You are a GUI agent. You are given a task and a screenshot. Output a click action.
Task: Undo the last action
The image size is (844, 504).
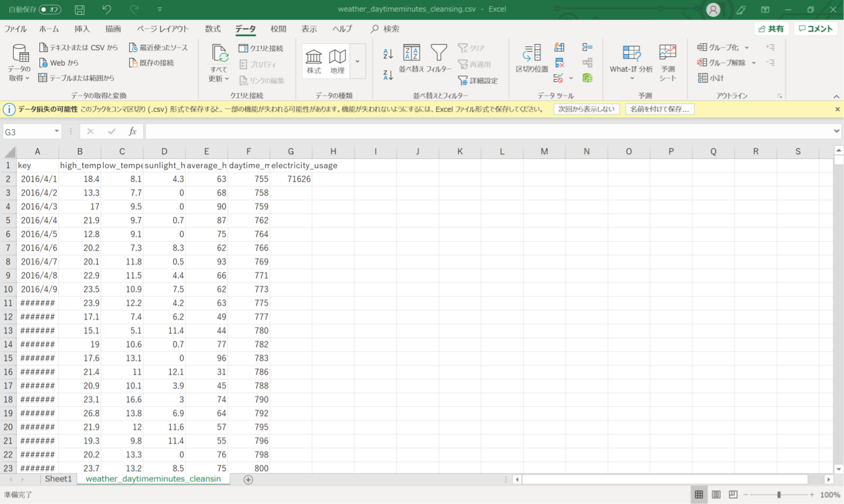[106, 9]
